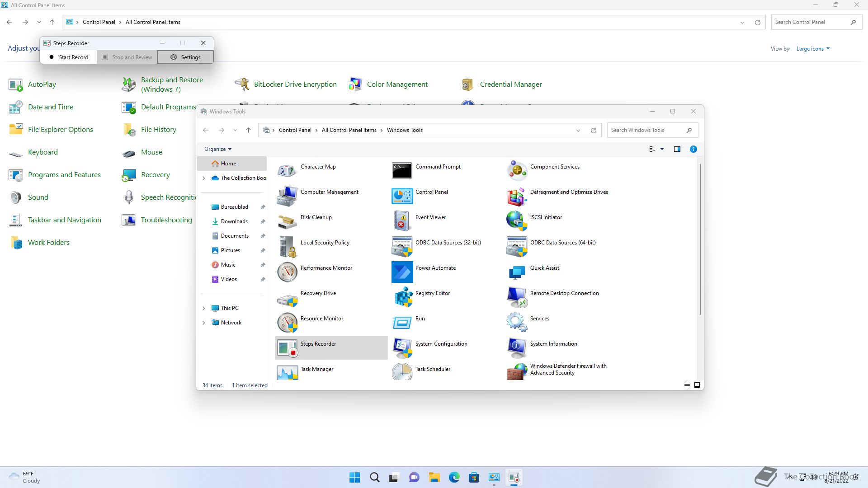Open Windows Start button on taskbar
The height and width of the screenshot is (488, 868).
[355, 477]
